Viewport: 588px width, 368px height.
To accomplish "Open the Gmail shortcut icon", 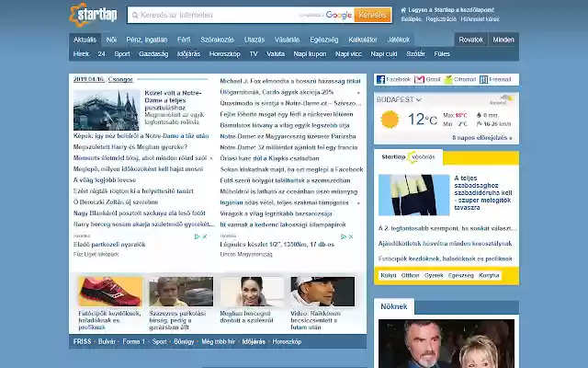I will pyautogui.click(x=419, y=80).
